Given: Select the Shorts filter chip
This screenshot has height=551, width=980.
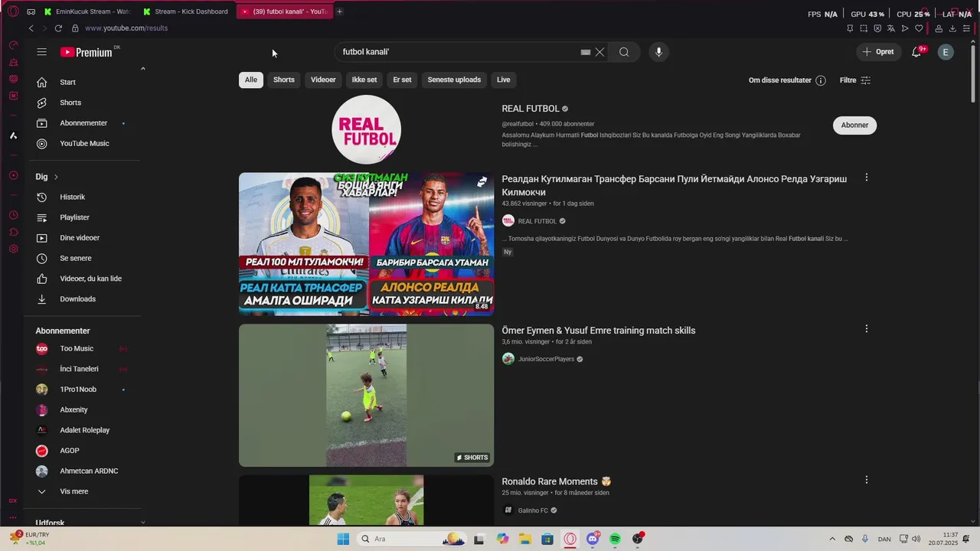Looking at the screenshot, I should click(284, 80).
